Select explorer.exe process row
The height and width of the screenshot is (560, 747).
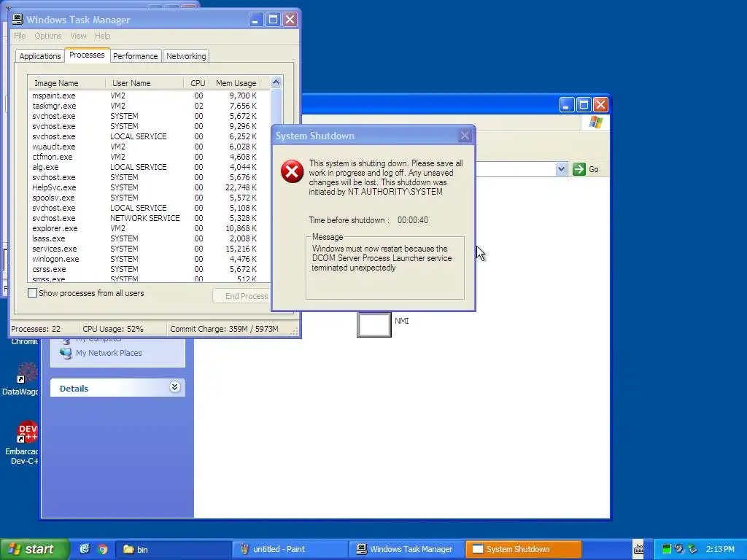(150, 228)
